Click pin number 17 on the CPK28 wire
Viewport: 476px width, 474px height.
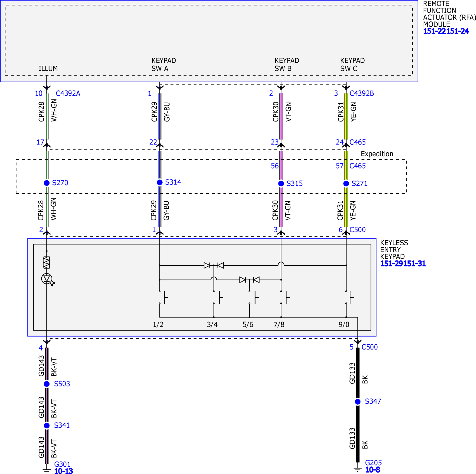(40, 142)
